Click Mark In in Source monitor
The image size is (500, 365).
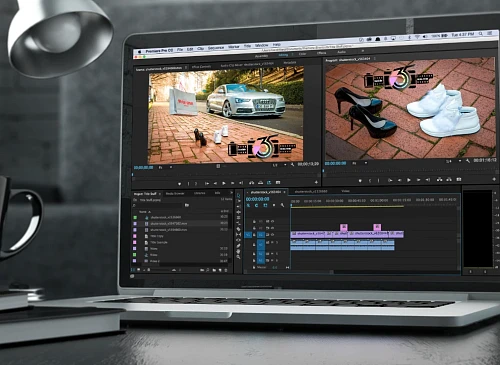pyautogui.click(x=188, y=183)
